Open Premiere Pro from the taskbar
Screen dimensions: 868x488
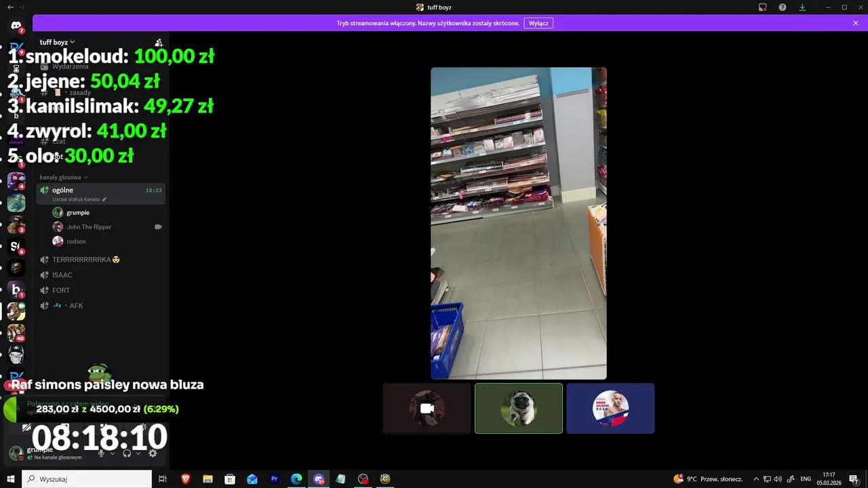[x=275, y=479]
